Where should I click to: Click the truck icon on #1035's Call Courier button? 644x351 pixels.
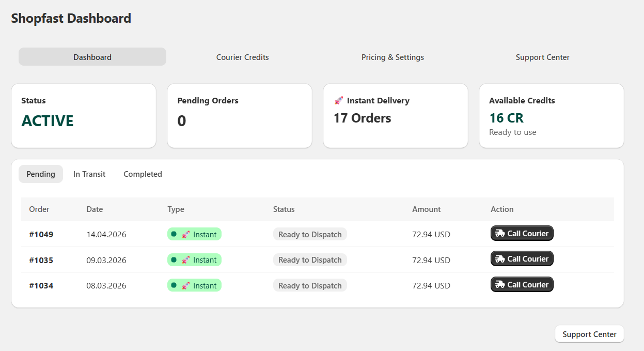pos(499,258)
